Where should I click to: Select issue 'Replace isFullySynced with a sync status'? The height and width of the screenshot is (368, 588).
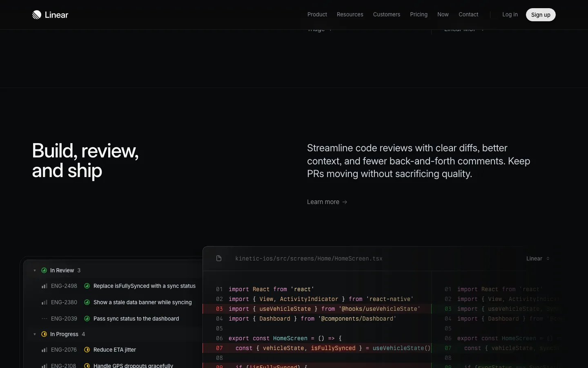point(145,286)
